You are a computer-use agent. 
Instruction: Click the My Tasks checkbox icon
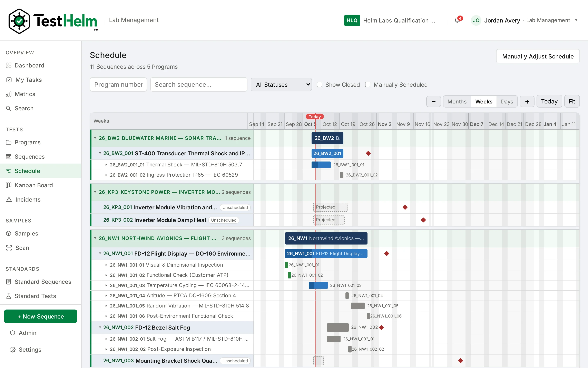pos(9,80)
